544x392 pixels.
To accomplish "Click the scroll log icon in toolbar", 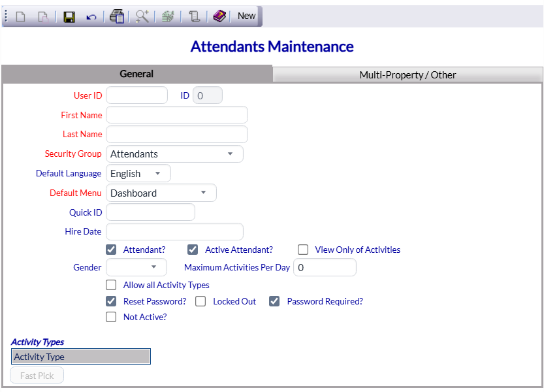I will pos(194,16).
